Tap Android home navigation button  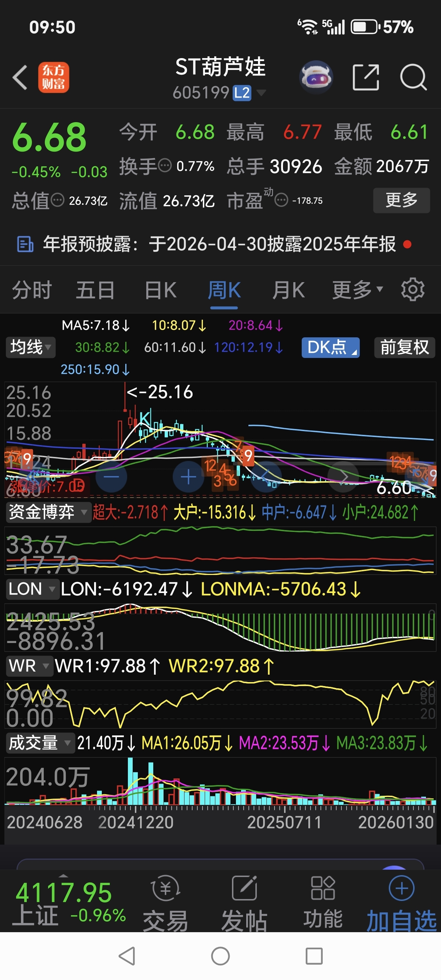click(220, 956)
